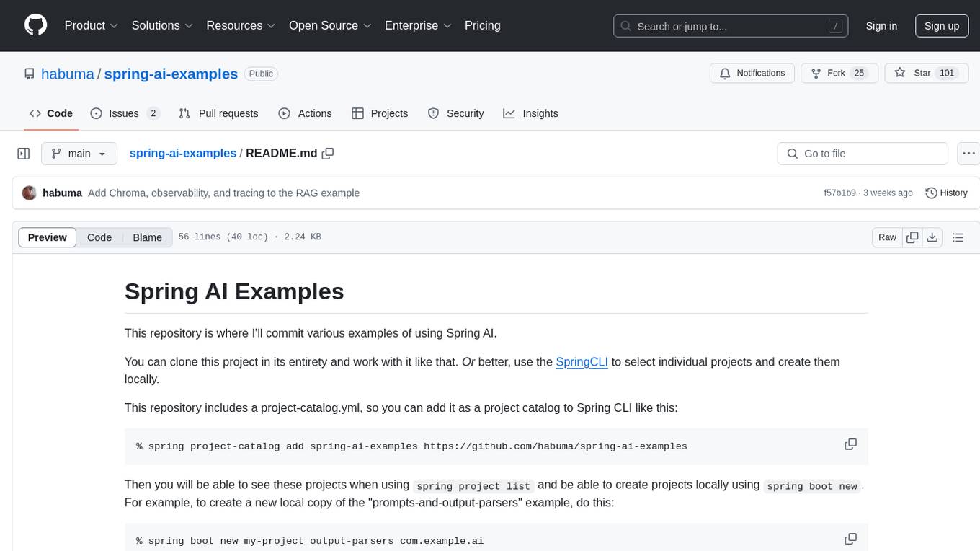
Task: Open the main branch selector dropdown
Action: pyautogui.click(x=79, y=154)
